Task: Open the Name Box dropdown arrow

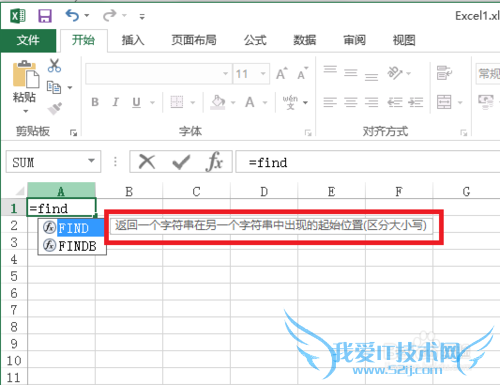Action: point(91,161)
